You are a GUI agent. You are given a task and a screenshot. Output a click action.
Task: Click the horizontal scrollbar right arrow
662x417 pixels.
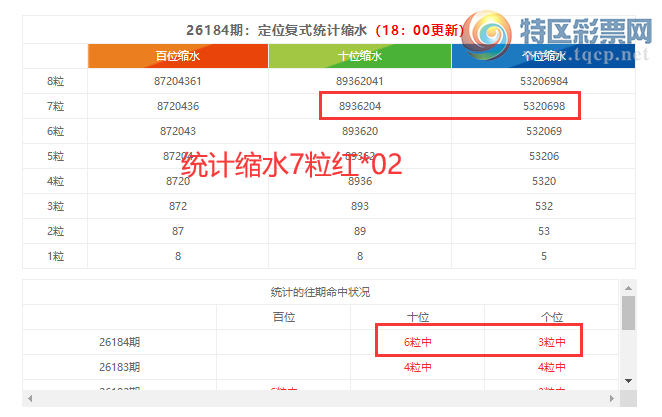click(x=612, y=398)
